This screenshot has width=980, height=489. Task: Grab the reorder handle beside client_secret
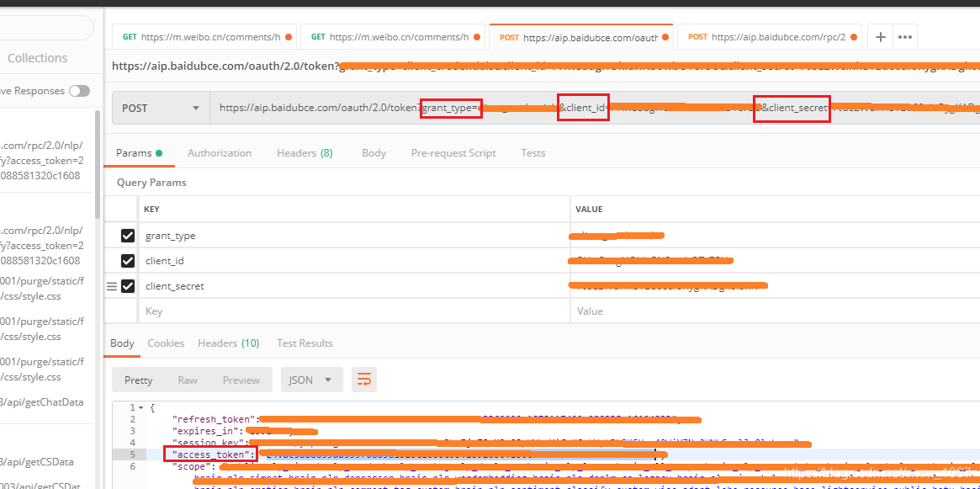click(x=112, y=286)
